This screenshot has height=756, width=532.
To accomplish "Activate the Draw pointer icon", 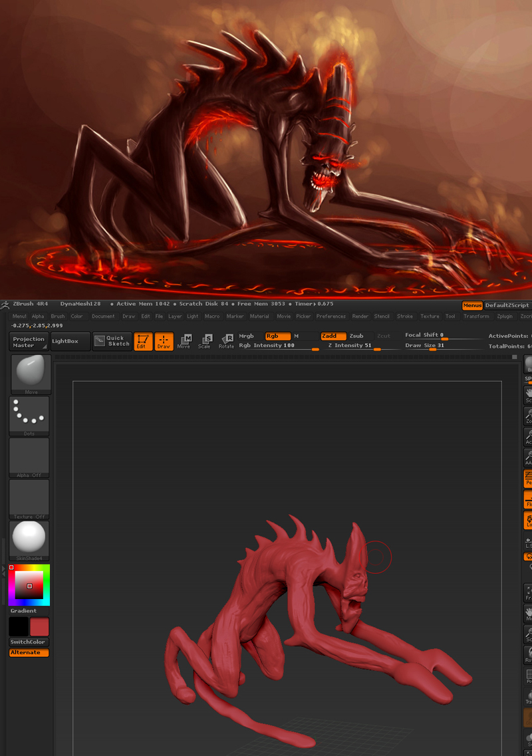I will [x=164, y=341].
